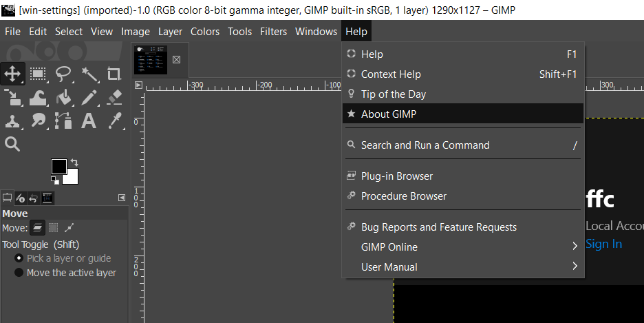This screenshot has width=644, height=323.
Task: Open the tool options panel configuration menu
Action: [122, 198]
